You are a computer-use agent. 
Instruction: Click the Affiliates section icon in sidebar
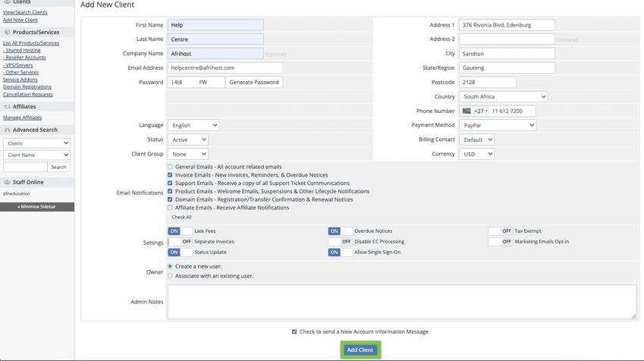[x=8, y=107]
